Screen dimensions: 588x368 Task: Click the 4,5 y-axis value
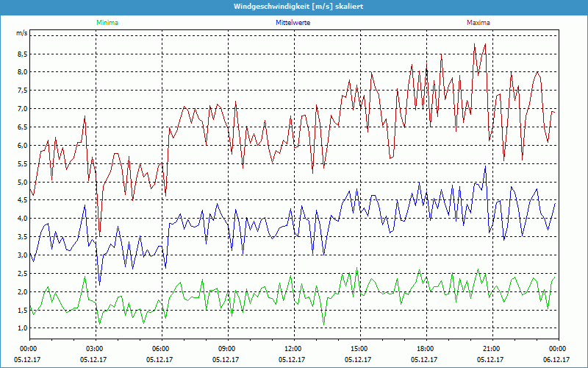23,200
